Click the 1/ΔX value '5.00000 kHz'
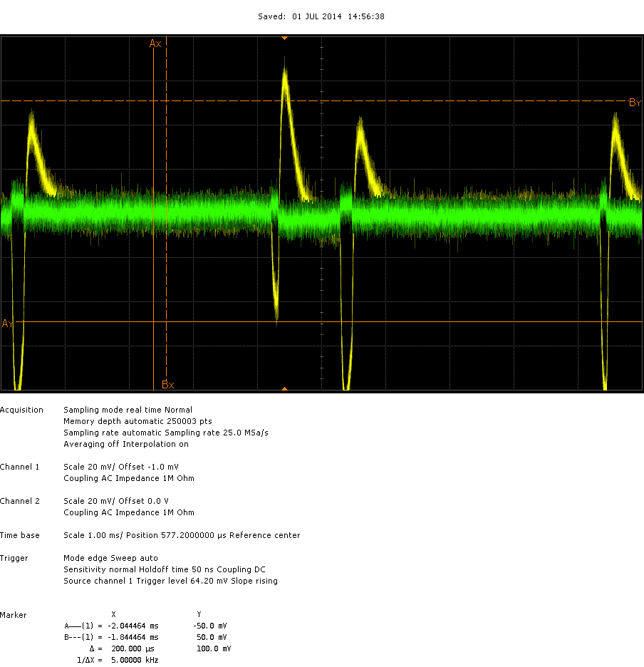 tap(135, 660)
